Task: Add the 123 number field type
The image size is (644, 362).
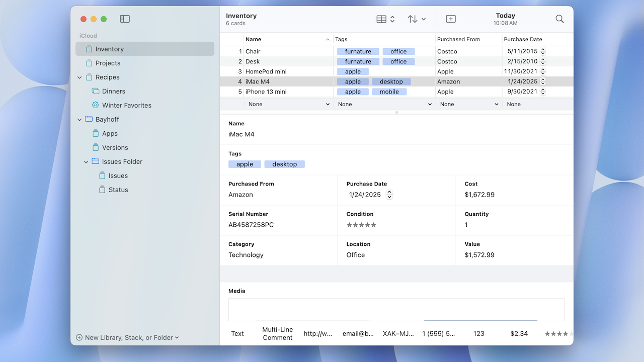Action: [x=479, y=333]
